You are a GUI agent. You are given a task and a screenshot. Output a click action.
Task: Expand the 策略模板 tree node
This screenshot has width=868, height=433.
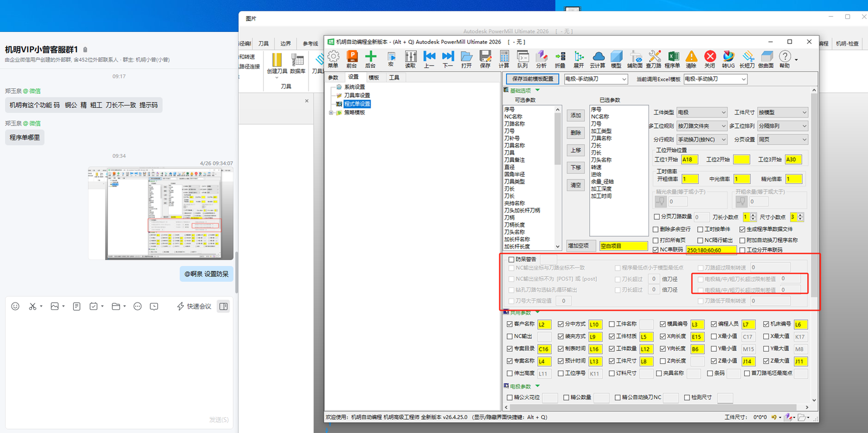(x=331, y=113)
